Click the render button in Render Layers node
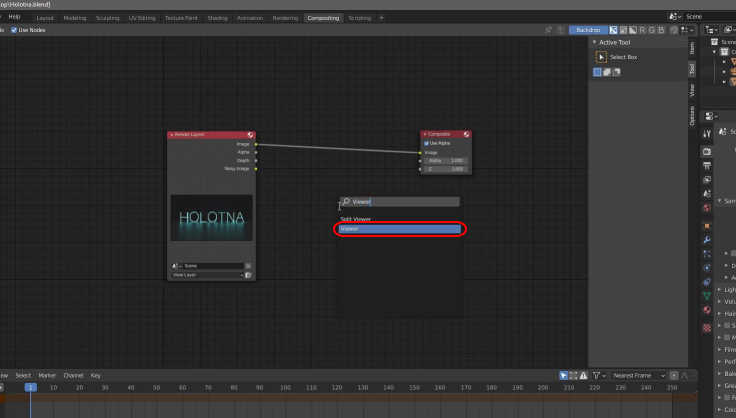Viewport: 736px width, 418px height. pos(248,275)
